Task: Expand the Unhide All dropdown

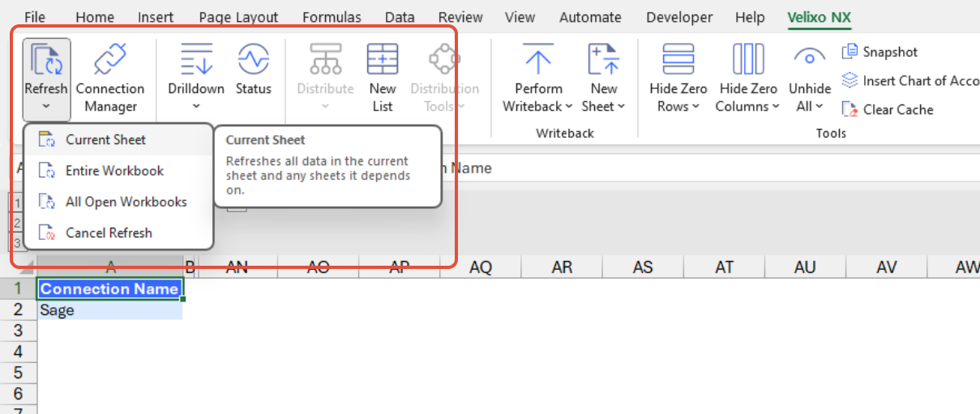Action: (x=820, y=106)
